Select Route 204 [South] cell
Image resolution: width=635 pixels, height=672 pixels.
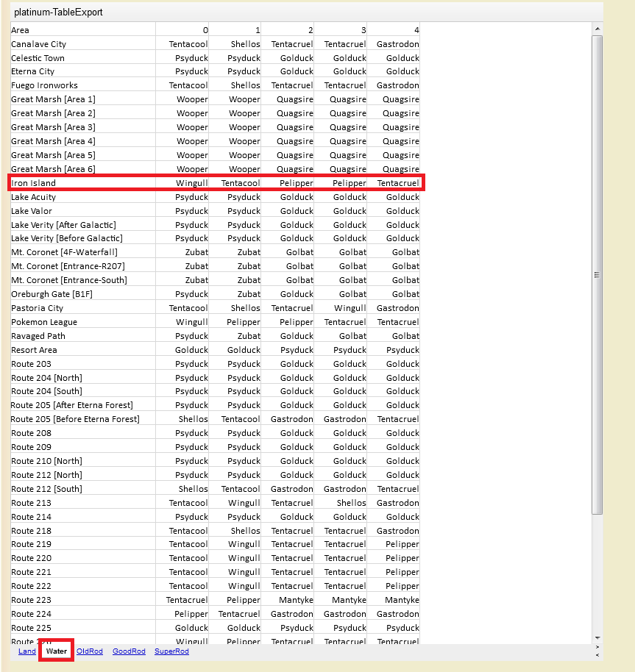82,391
